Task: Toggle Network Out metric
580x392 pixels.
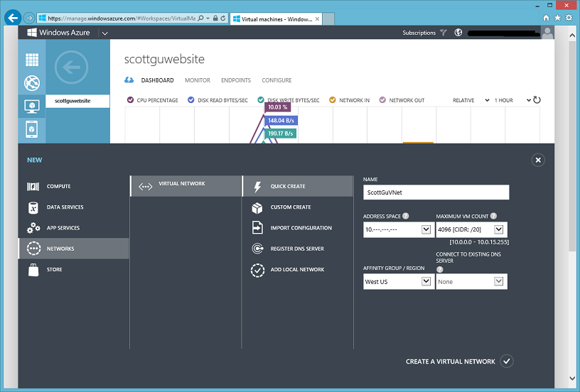Action: click(382, 99)
